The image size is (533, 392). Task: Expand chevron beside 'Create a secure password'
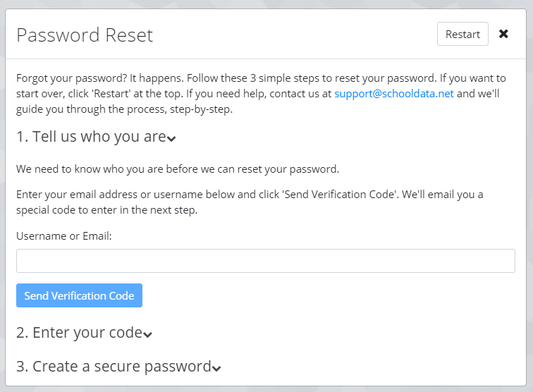point(216,368)
